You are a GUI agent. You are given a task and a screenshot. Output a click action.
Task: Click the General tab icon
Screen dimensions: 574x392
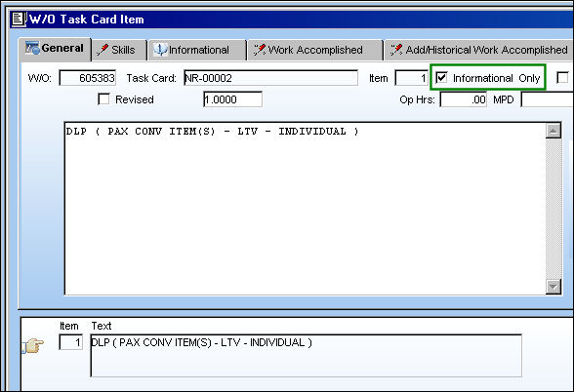point(32,48)
